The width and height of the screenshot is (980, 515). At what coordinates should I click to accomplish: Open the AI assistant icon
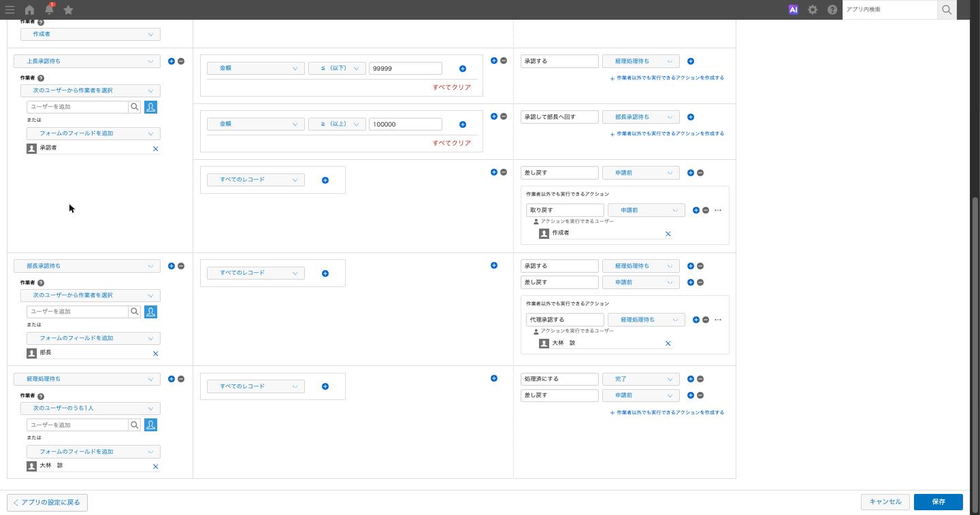click(x=793, y=10)
